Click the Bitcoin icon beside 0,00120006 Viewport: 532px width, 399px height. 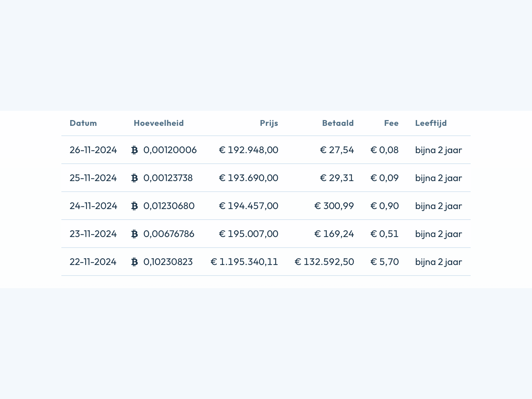click(135, 150)
